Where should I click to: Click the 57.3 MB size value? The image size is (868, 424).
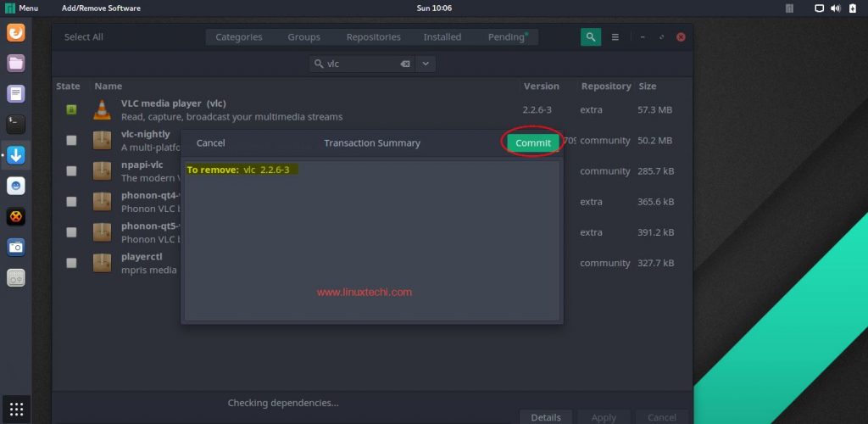(655, 109)
